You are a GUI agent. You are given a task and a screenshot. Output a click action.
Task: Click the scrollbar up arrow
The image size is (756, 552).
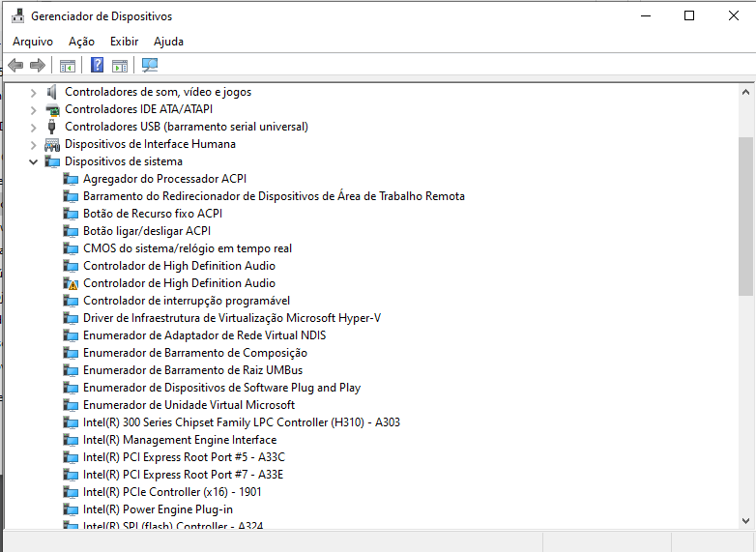click(746, 92)
